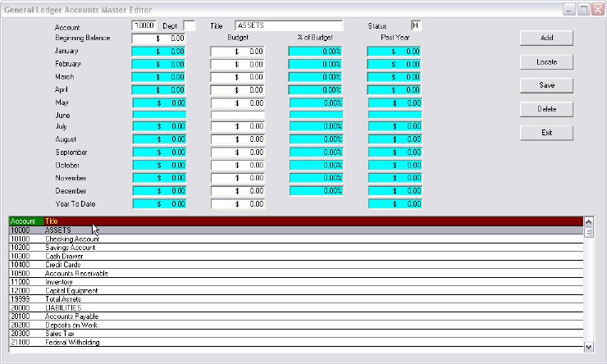Click the Title text field

pos(288,26)
